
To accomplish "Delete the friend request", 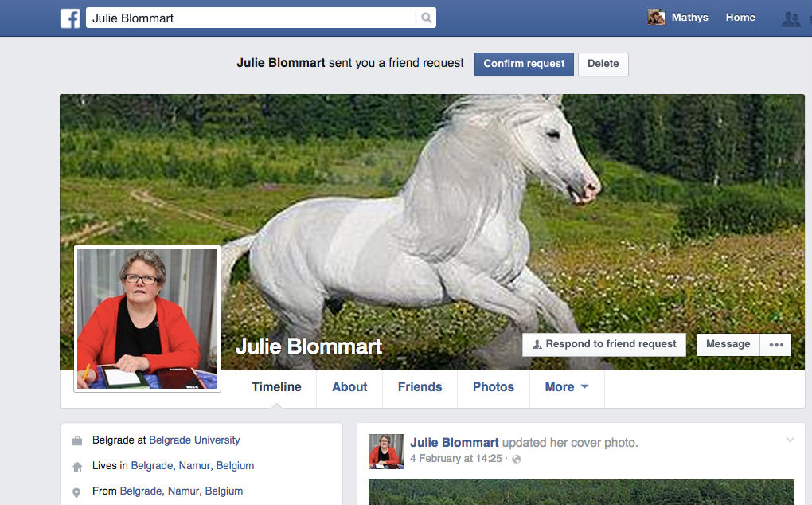I will coord(603,64).
